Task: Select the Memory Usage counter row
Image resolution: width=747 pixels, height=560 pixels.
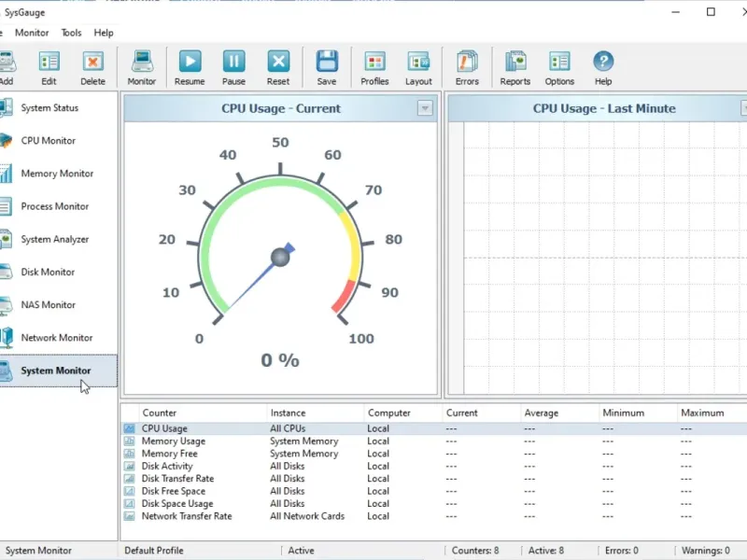Action: (x=174, y=441)
